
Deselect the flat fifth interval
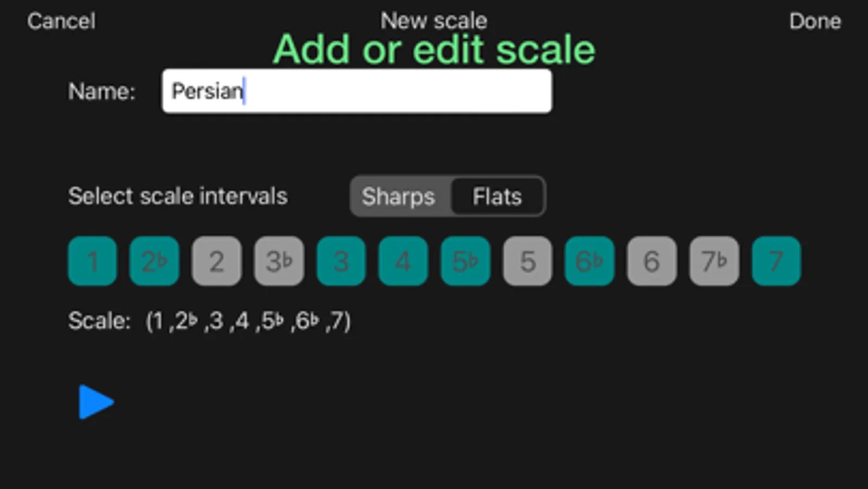pyautogui.click(x=465, y=261)
